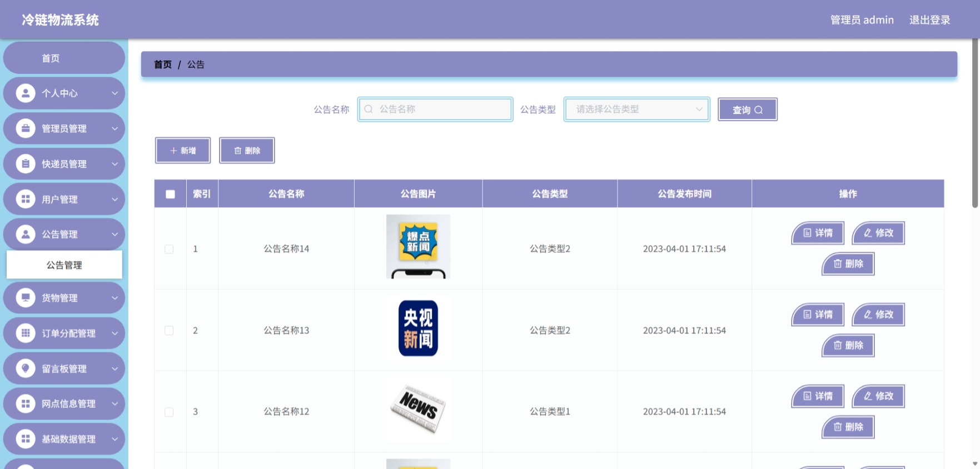Open the 央视新闻 thumbnail for 公告名称13
980x469 pixels.
click(x=418, y=328)
